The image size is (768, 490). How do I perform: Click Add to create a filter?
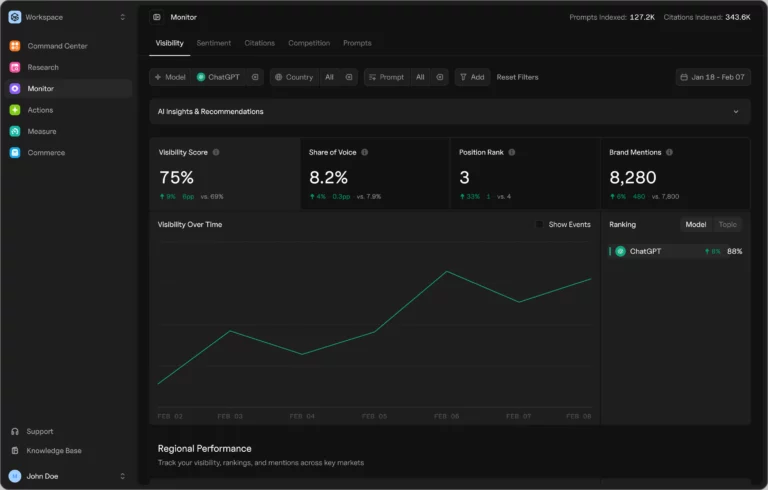pyautogui.click(x=471, y=77)
